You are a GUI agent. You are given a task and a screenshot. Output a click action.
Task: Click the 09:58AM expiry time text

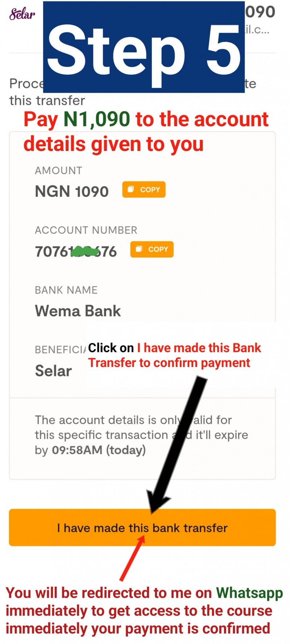pos(77,450)
